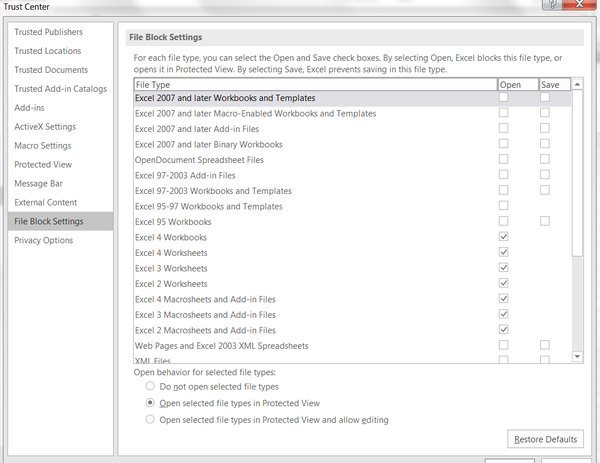This screenshot has height=463, width=600.
Task: Check Save for Web Pages and Excel 2003 XML
Action: [545, 345]
